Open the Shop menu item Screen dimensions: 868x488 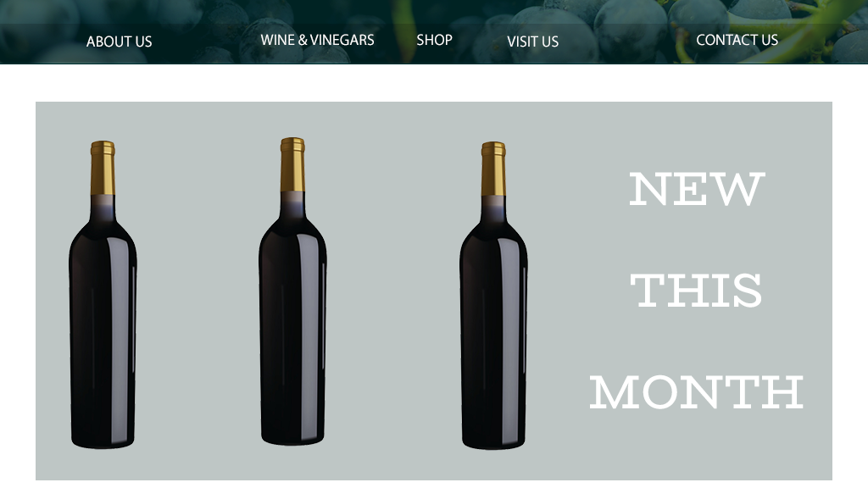click(x=435, y=40)
